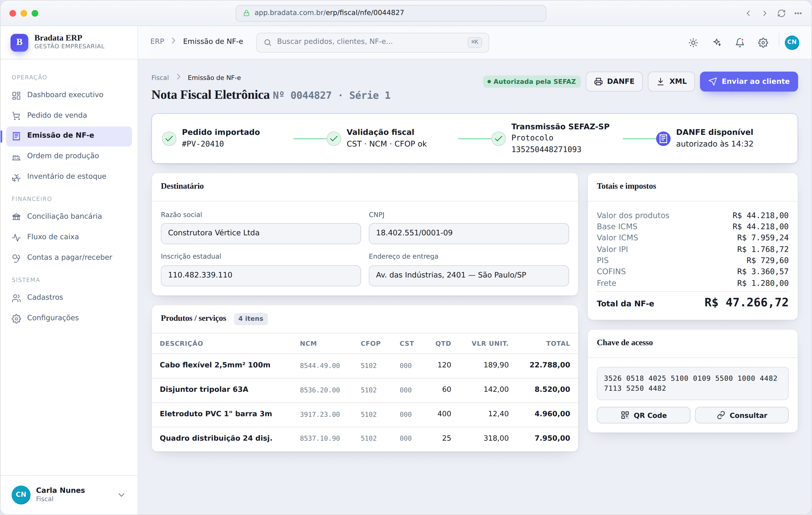Click the CN user avatar in header
The width and height of the screenshot is (812, 515).
click(792, 42)
